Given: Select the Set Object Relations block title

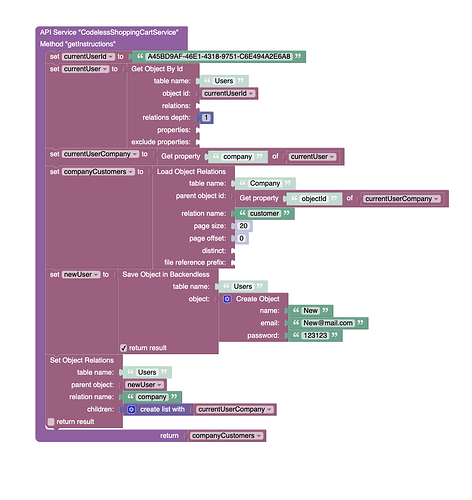Looking at the screenshot, I should [x=82, y=360].
